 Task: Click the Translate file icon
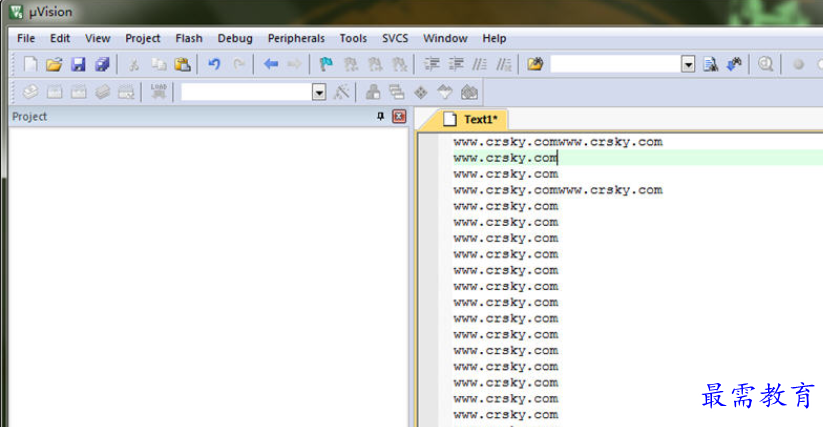[30, 92]
